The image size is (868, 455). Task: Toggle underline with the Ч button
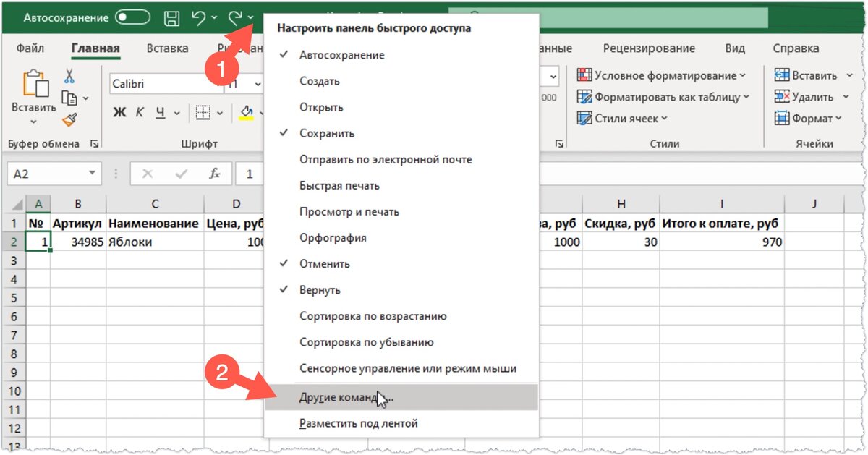coord(160,113)
